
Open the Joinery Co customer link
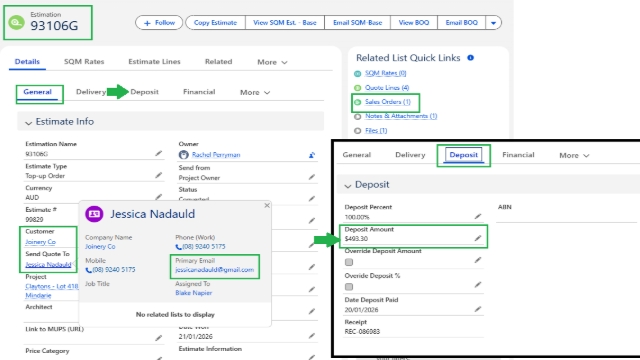pyautogui.click(x=40, y=242)
